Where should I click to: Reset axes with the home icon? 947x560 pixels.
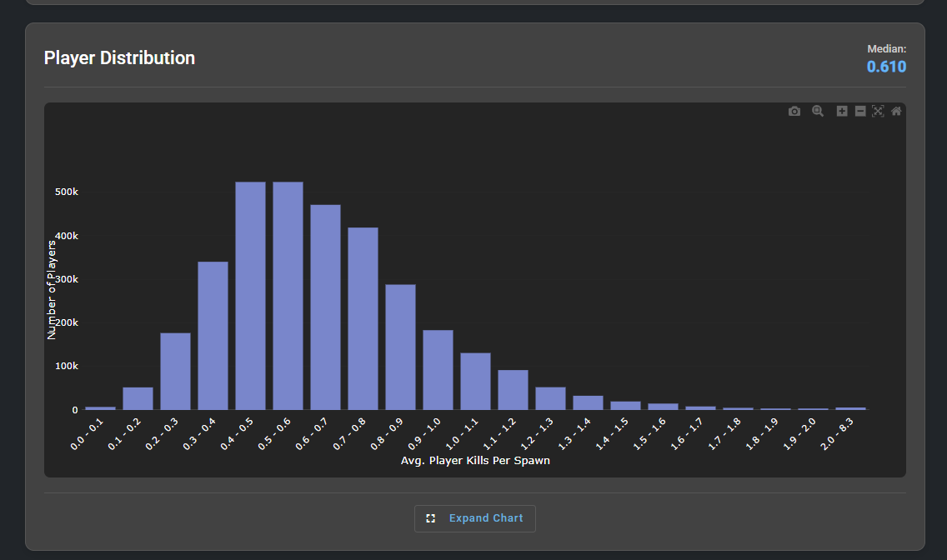coord(896,112)
